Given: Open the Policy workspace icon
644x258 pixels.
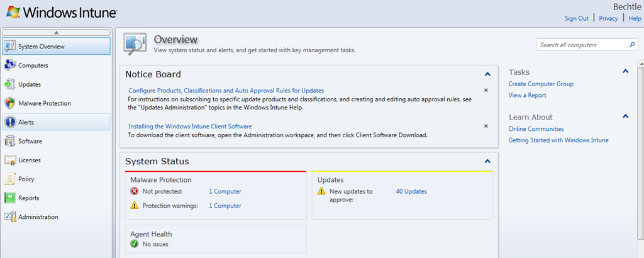Looking at the screenshot, I should pyautogui.click(x=10, y=179).
